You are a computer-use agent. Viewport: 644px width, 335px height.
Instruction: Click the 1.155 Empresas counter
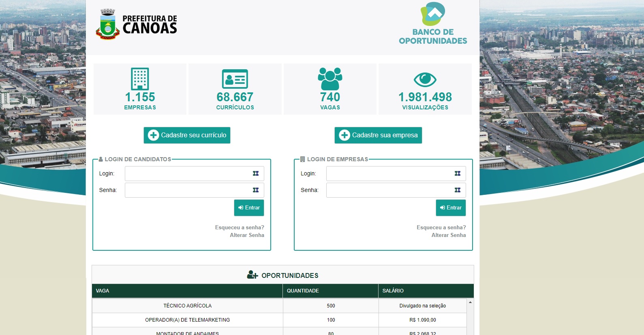tap(140, 89)
